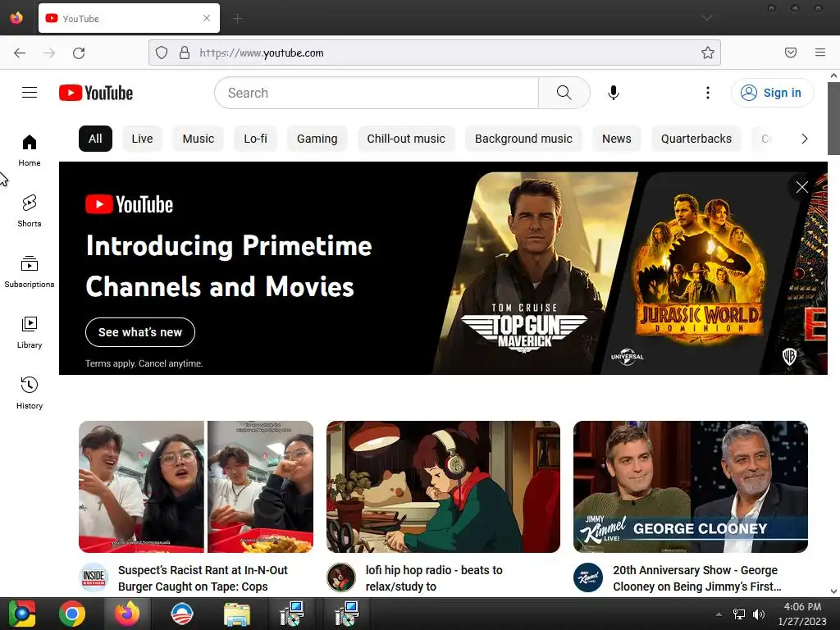Reload the page in Firefox
The height and width of the screenshot is (630, 840).
click(x=79, y=52)
